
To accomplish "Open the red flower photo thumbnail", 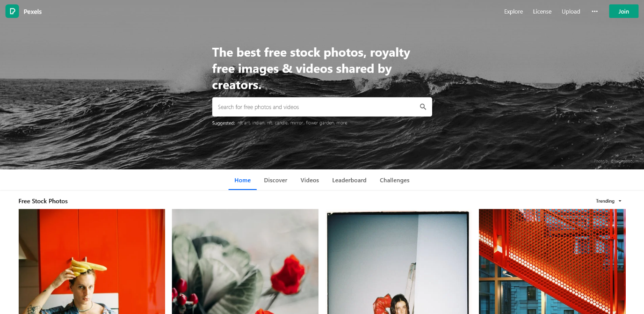I will [x=245, y=262].
